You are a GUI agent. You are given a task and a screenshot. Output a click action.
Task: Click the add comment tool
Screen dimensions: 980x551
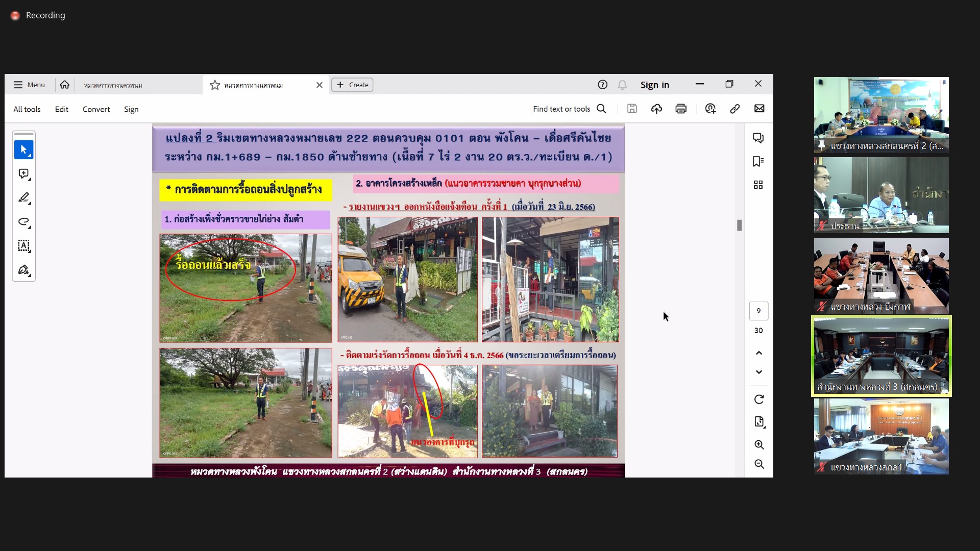point(23,174)
